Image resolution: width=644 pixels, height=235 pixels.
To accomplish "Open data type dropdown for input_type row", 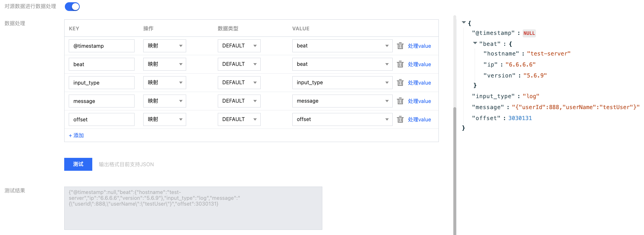I will pyautogui.click(x=239, y=83).
